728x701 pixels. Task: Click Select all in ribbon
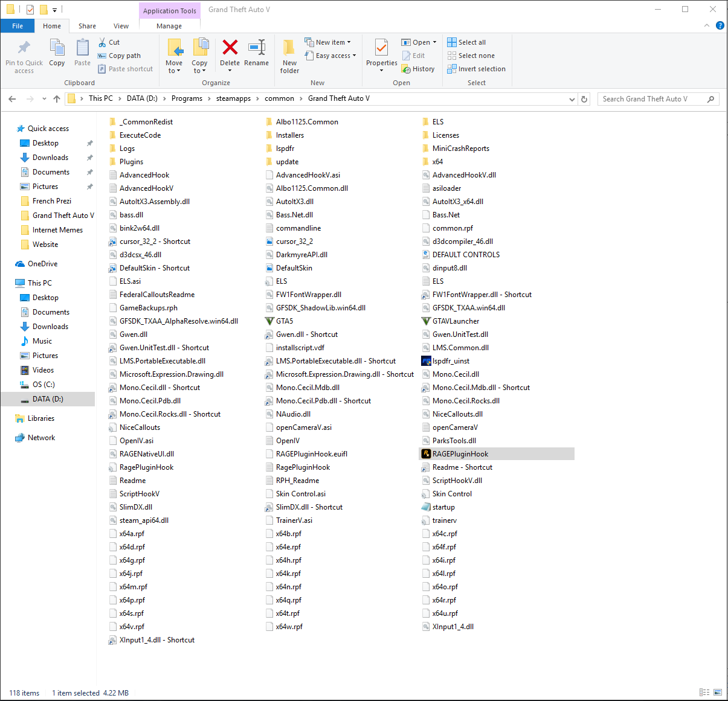point(466,42)
